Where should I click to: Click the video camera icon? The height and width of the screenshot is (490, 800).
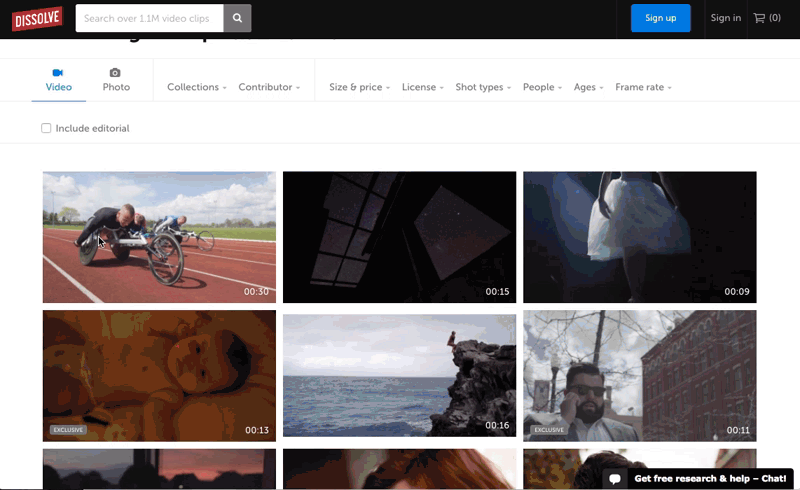coord(58,72)
